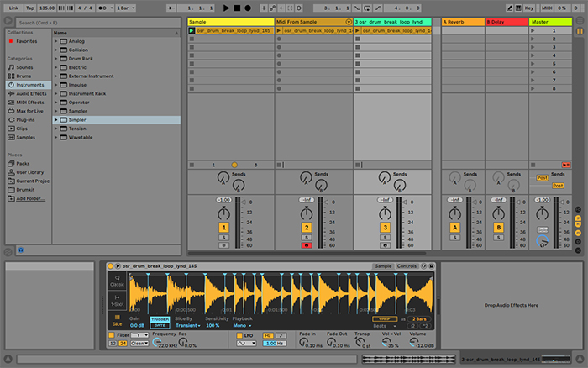This screenshot has width=588, height=368.
Task: Click the pan knob on track 1
Action: coord(224,213)
